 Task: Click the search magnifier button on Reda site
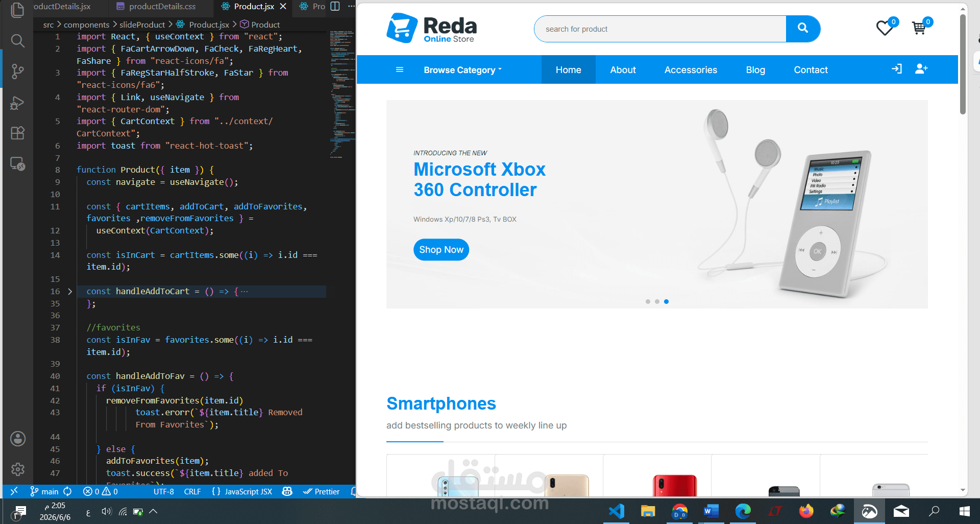pyautogui.click(x=803, y=29)
